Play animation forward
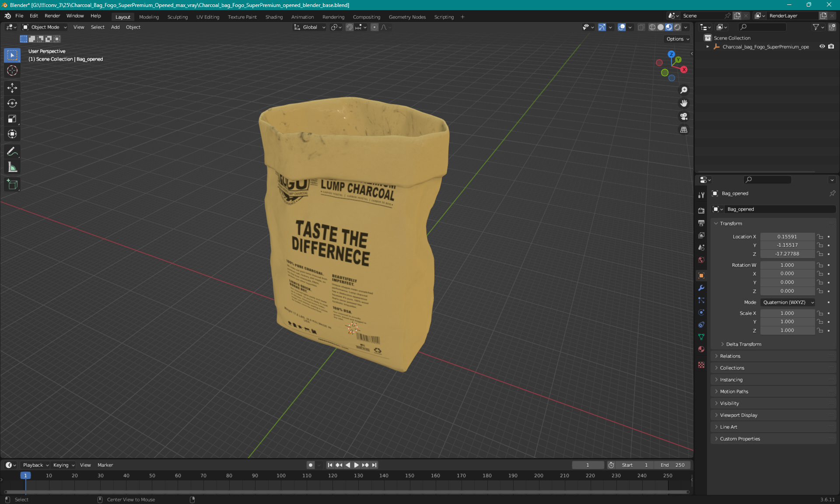840x504 pixels. 356,465
